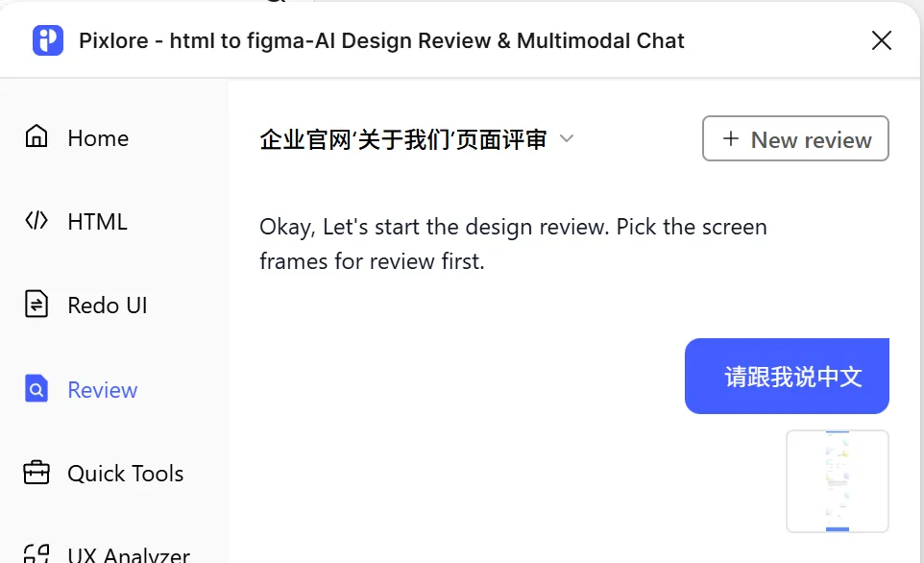Close the Pixlore plugin window
The height and width of the screenshot is (563, 924).
pyautogui.click(x=882, y=40)
